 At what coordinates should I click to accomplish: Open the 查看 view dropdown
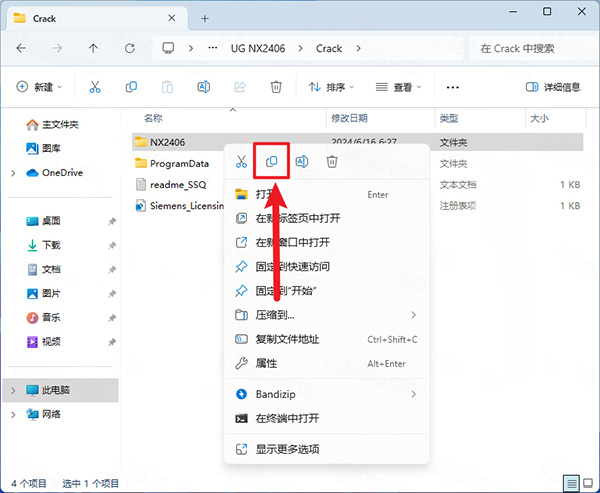(x=398, y=87)
